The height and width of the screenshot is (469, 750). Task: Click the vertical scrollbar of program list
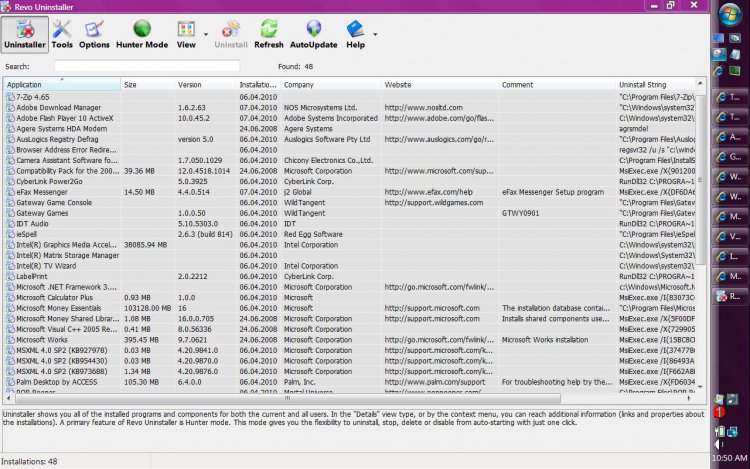coord(700,179)
